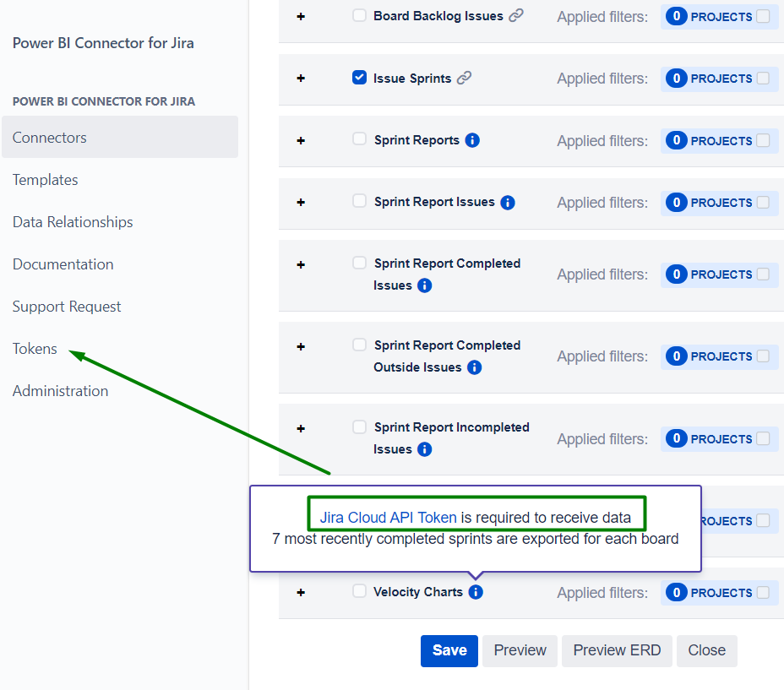Click the Sprint Report Completed Outside Issues info icon
Screen dimensions: 784x690
click(x=474, y=367)
